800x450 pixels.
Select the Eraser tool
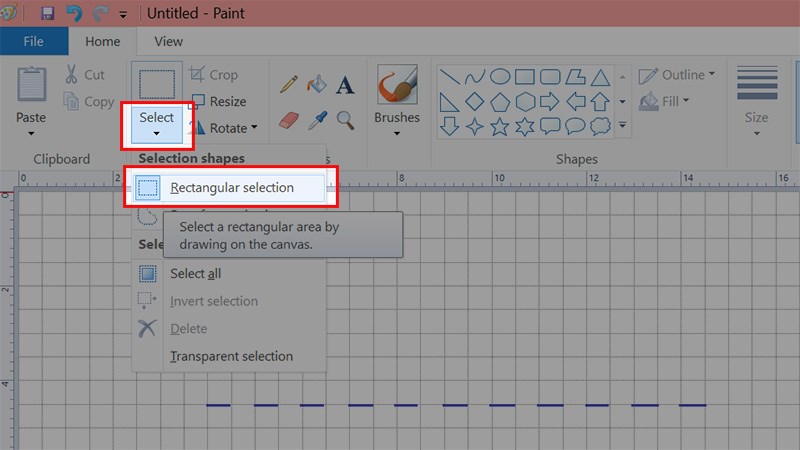click(289, 121)
